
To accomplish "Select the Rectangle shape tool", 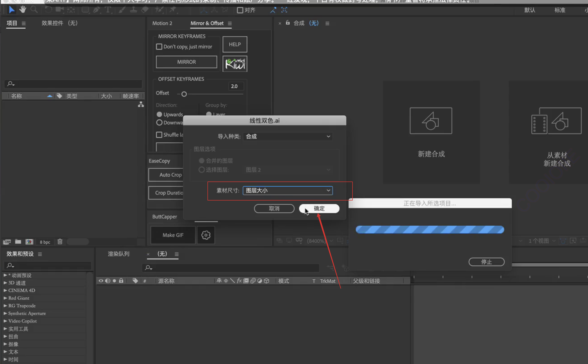I will [85, 10].
